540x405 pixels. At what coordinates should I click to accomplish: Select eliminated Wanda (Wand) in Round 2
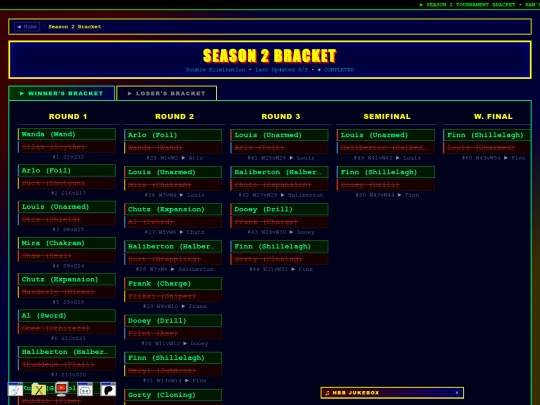(173, 148)
